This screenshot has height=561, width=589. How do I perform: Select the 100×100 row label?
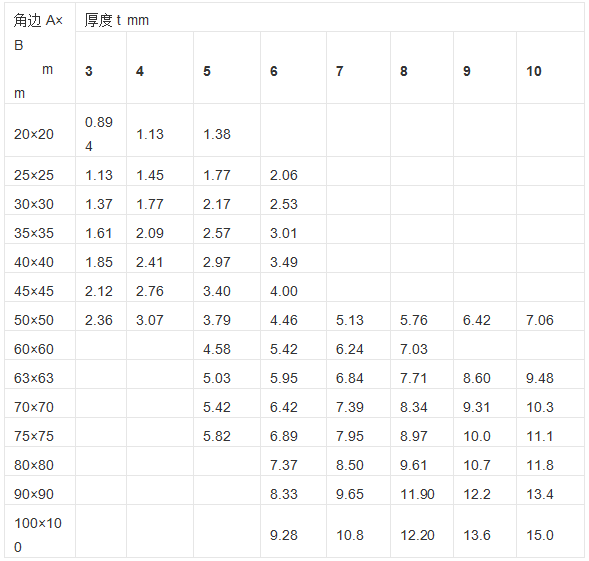tap(38, 535)
